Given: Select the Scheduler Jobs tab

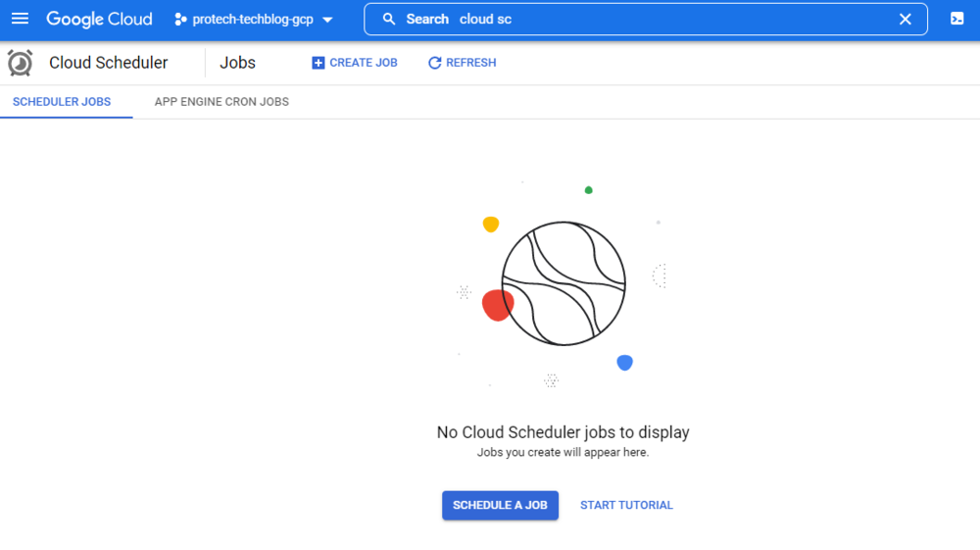Looking at the screenshot, I should point(62,102).
